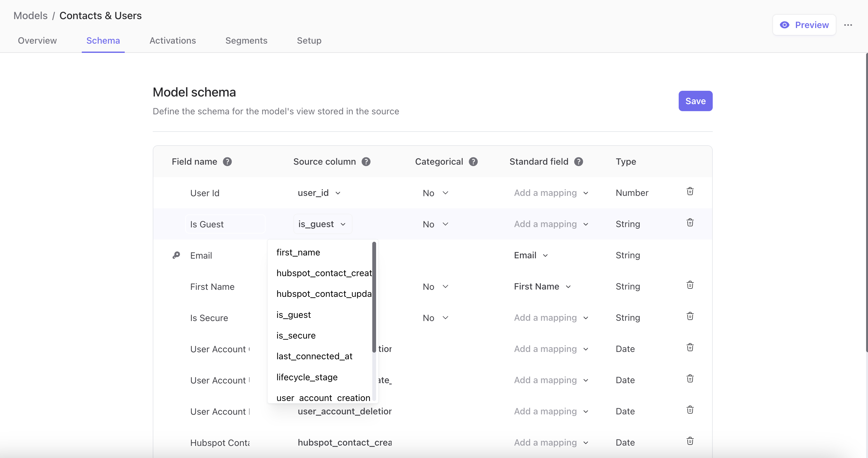Click the page vertical scrollbar
The height and width of the screenshot is (458, 868).
(866, 202)
